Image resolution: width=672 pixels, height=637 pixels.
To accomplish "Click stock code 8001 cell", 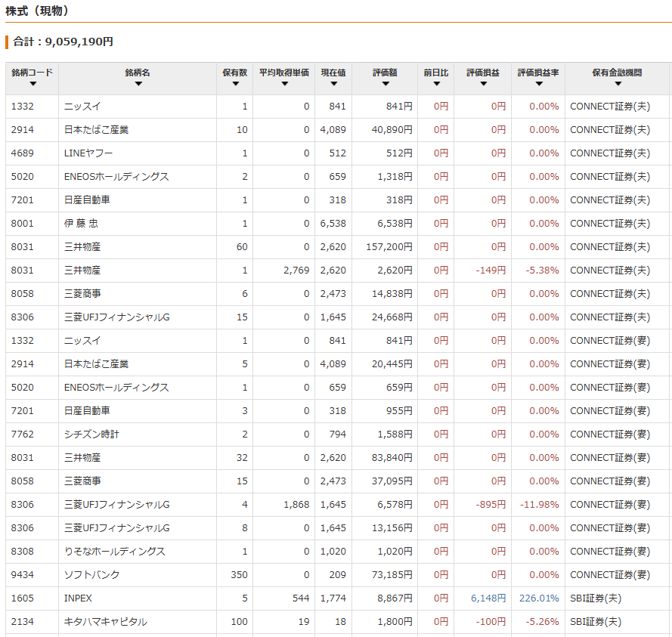I will [33, 224].
